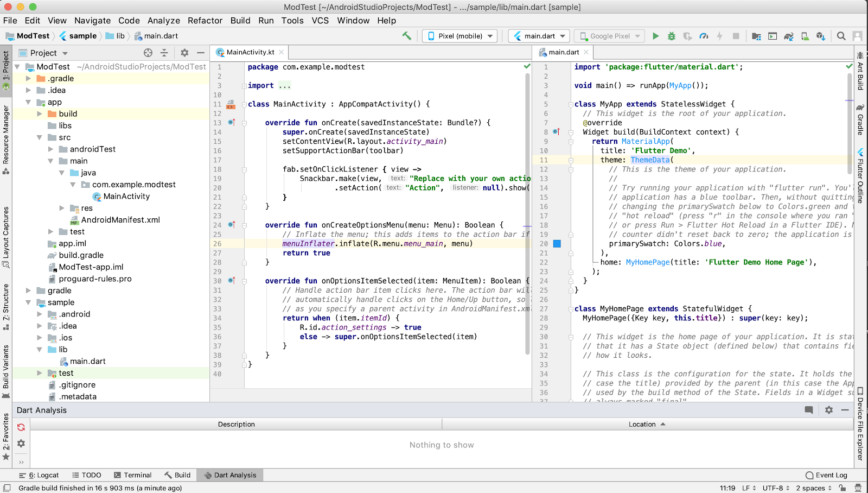
Task: Open the Terminal tool window
Action: pyautogui.click(x=132, y=475)
